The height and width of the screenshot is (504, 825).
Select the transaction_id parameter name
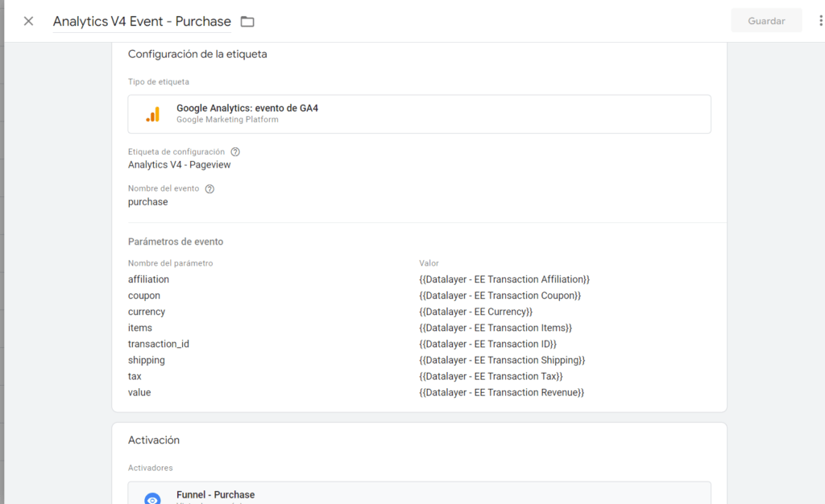click(159, 345)
